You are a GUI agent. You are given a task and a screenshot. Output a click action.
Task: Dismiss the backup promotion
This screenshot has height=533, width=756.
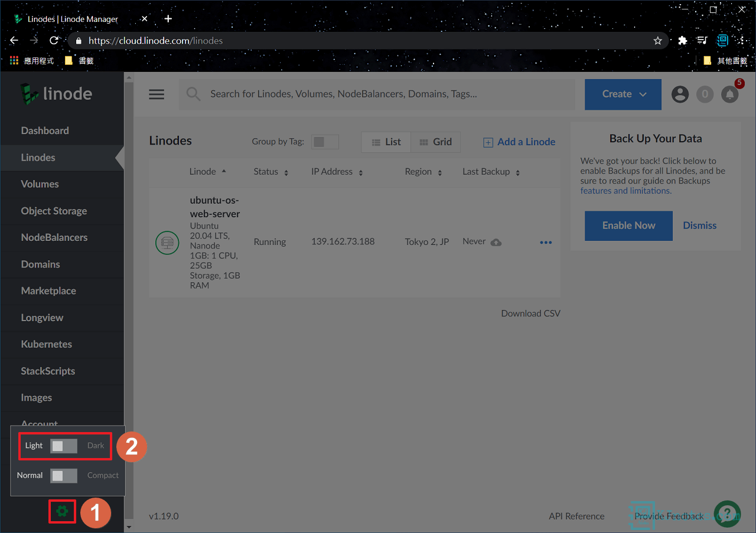click(700, 225)
